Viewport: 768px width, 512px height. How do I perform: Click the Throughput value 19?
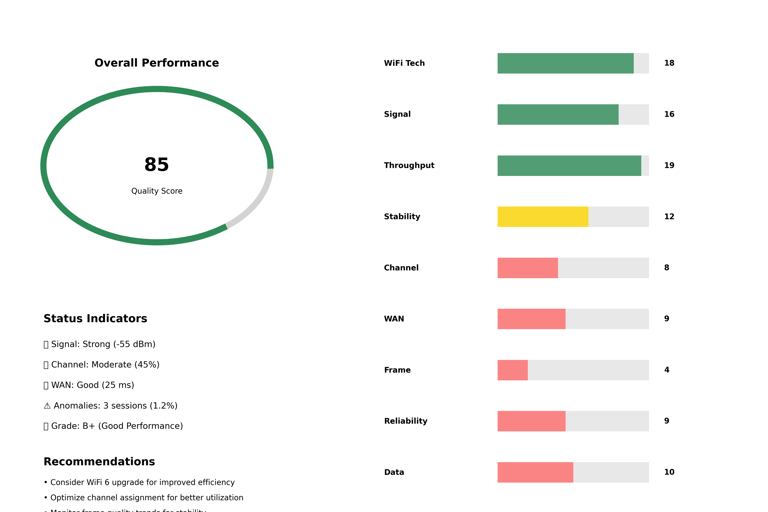669,165
